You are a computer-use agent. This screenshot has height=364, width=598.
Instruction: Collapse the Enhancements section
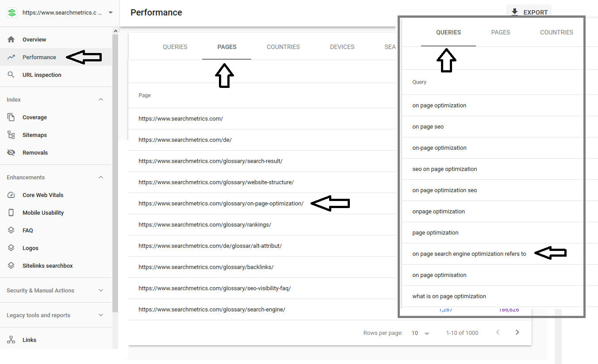coord(101,177)
